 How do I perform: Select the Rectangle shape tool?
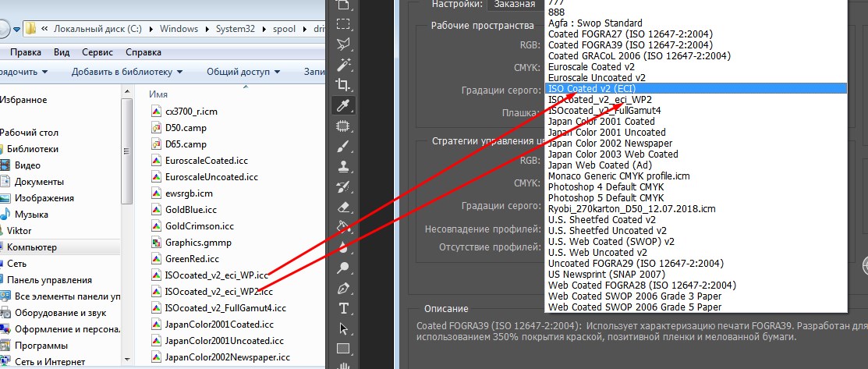tap(343, 349)
